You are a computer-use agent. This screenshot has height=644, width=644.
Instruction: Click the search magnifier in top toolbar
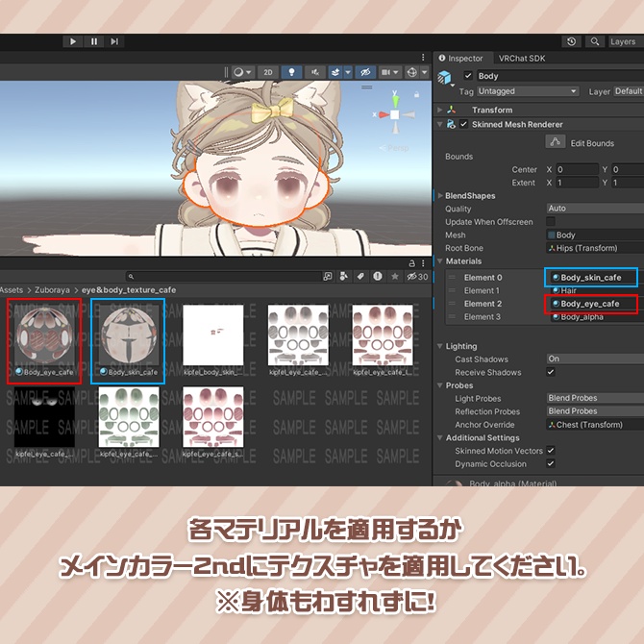pos(594,41)
